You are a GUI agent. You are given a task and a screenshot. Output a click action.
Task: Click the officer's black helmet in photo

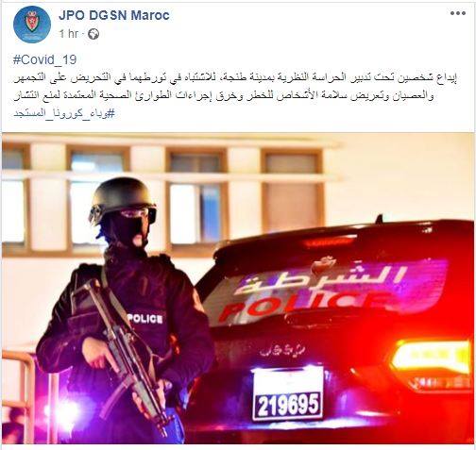click(122, 197)
